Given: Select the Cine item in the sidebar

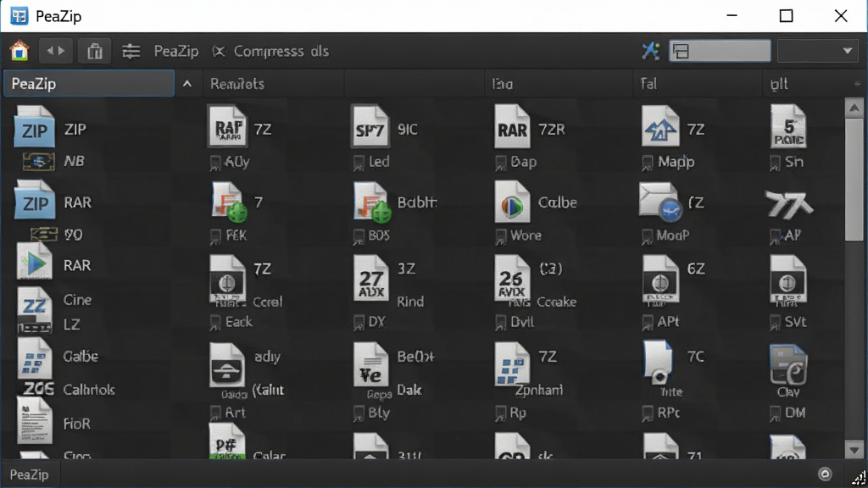Looking at the screenshot, I should (x=77, y=300).
